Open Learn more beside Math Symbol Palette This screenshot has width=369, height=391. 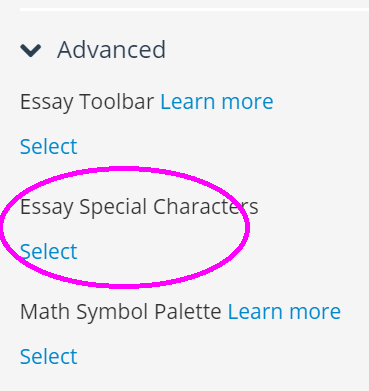(284, 311)
